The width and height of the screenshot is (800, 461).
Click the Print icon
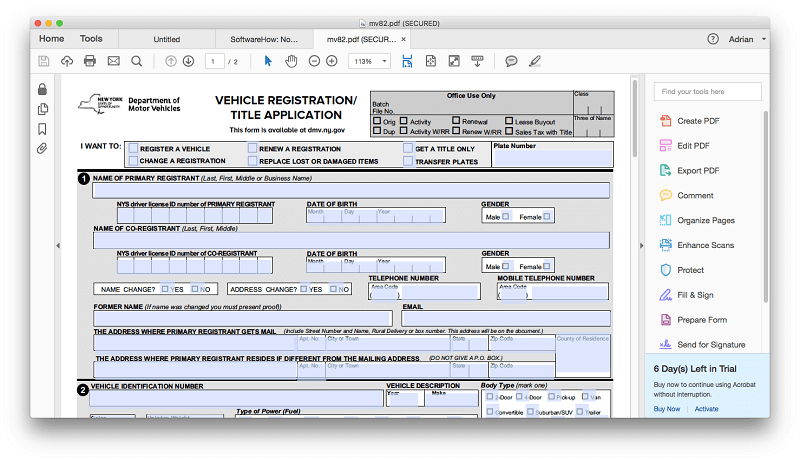click(x=90, y=61)
